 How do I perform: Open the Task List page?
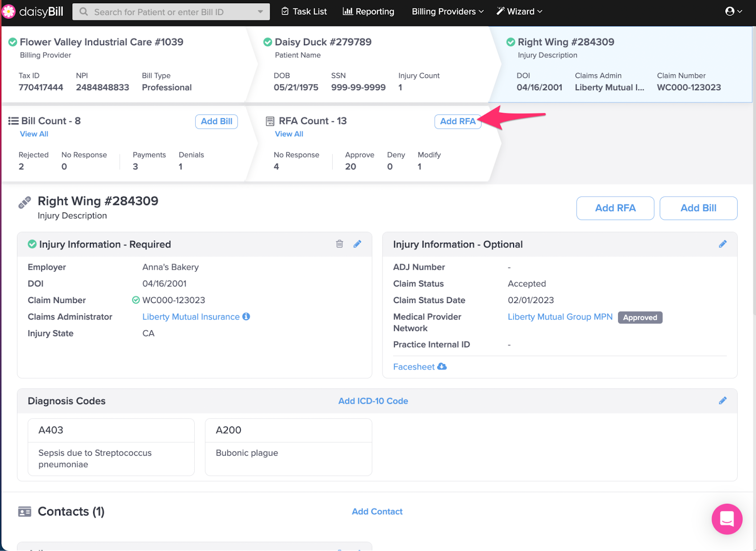(x=304, y=12)
